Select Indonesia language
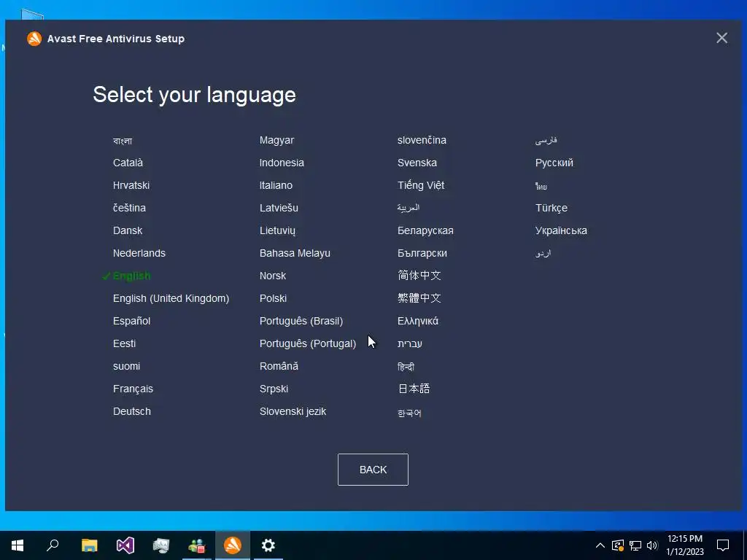The width and height of the screenshot is (747, 560). coord(282,163)
